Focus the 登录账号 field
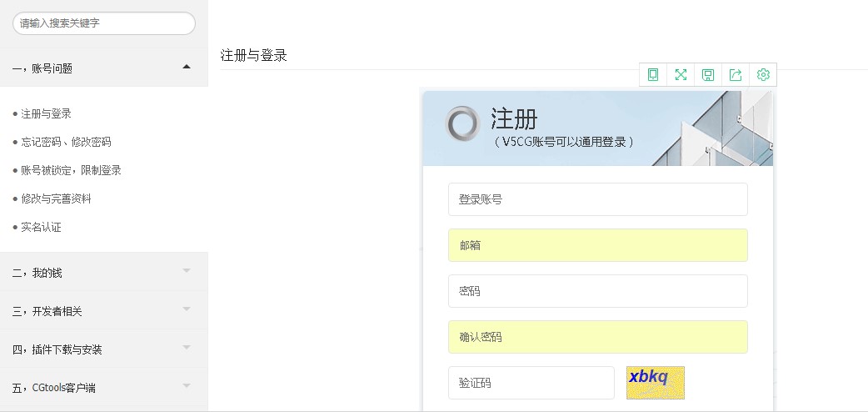Image resolution: width=868 pixels, height=412 pixels. (x=597, y=199)
